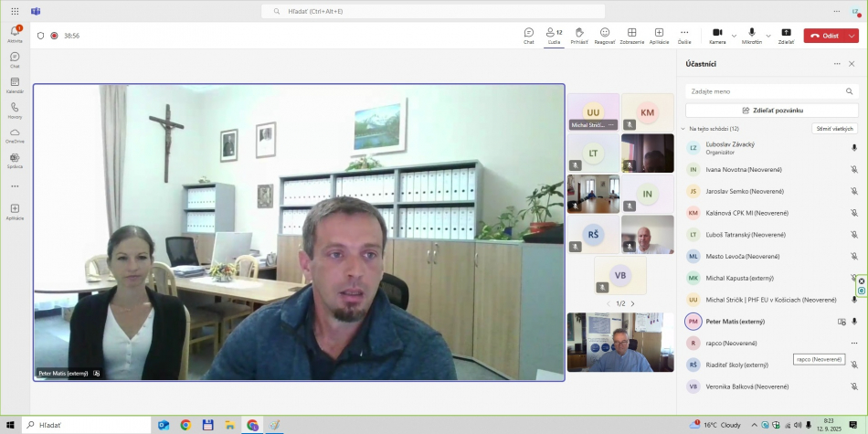868x434 pixels.
Task: Open Kalendár in the left sidebar
Action: coord(15,84)
